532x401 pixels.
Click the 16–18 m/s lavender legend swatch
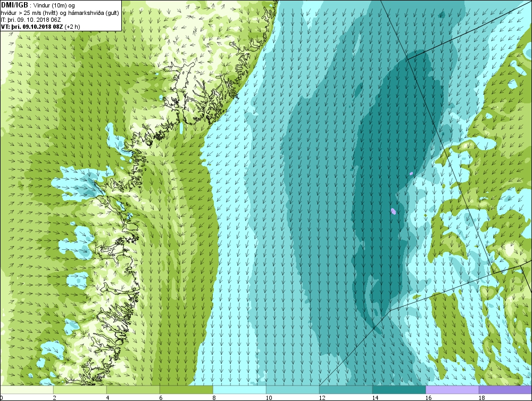click(x=452, y=390)
